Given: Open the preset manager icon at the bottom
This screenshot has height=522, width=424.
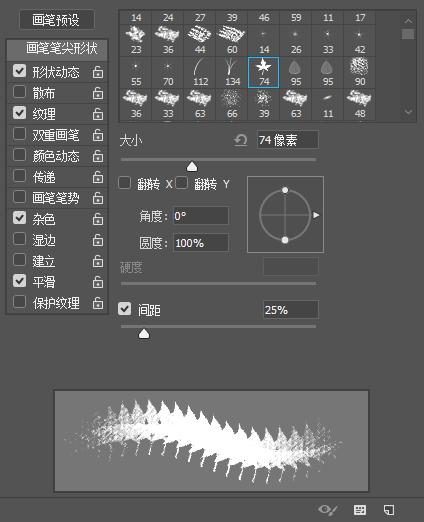Looking at the screenshot, I should pos(360,509).
